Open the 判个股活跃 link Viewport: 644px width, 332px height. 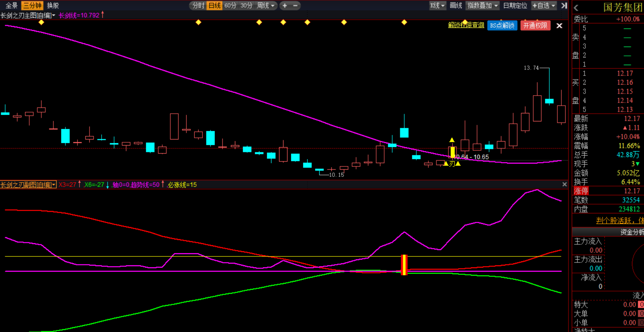pyautogui.click(x=620, y=221)
